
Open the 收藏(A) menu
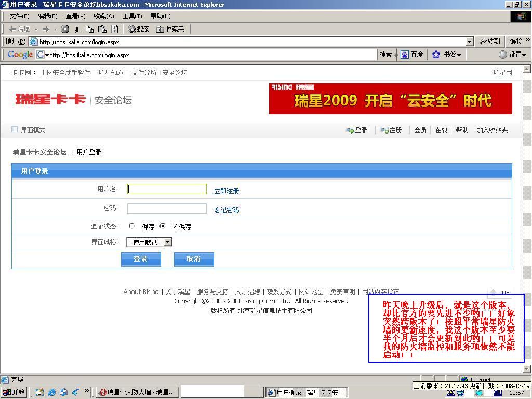coord(104,16)
